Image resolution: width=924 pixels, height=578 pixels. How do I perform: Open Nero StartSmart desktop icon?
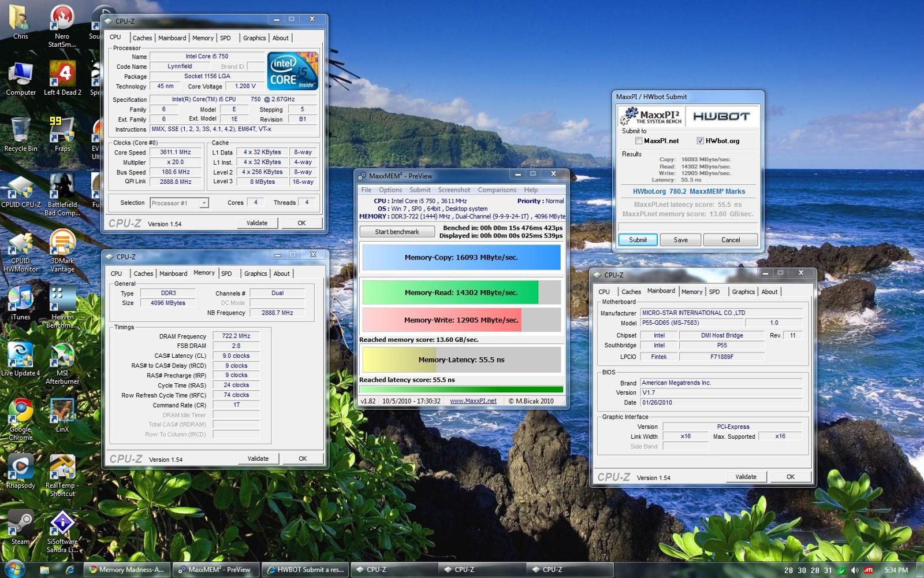coord(62,26)
